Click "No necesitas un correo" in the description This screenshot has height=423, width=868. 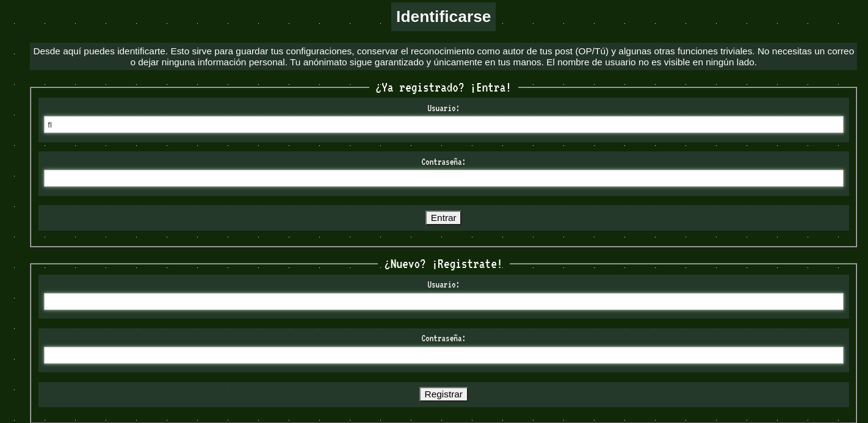[805, 51]
